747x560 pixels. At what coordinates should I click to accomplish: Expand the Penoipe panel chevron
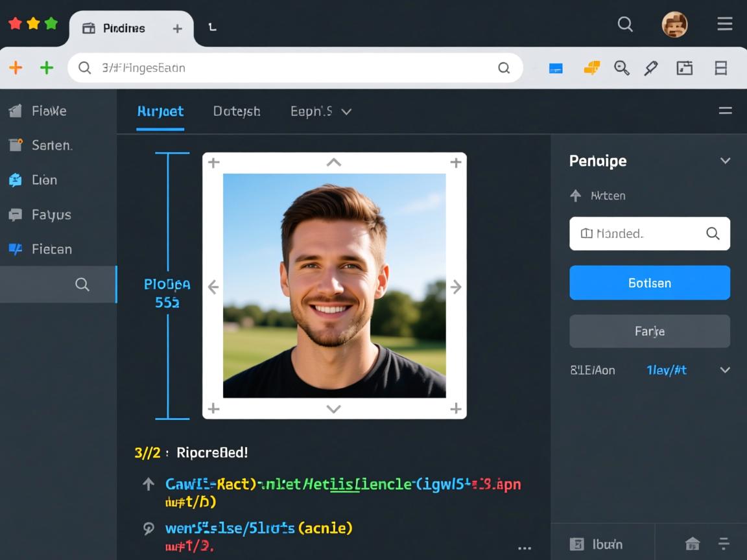tap(725, 161)
